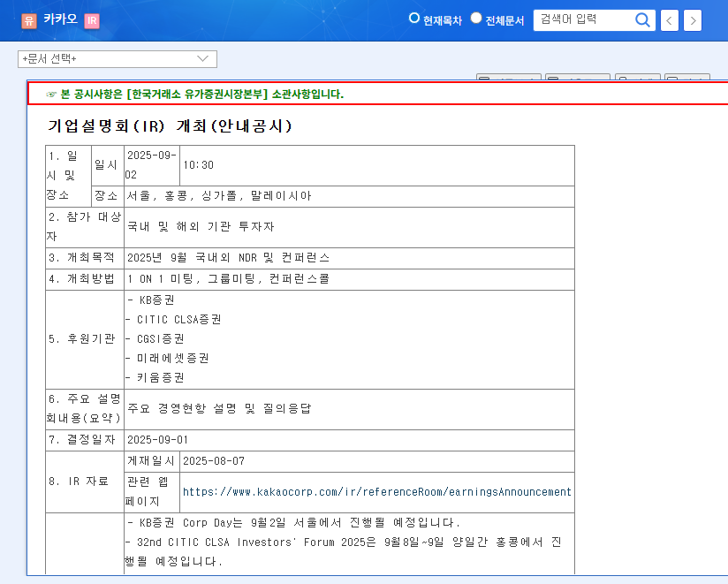Click the pink IR badge icon
Image resolution: width=728 pixels, height=584 pixels.
92,20
